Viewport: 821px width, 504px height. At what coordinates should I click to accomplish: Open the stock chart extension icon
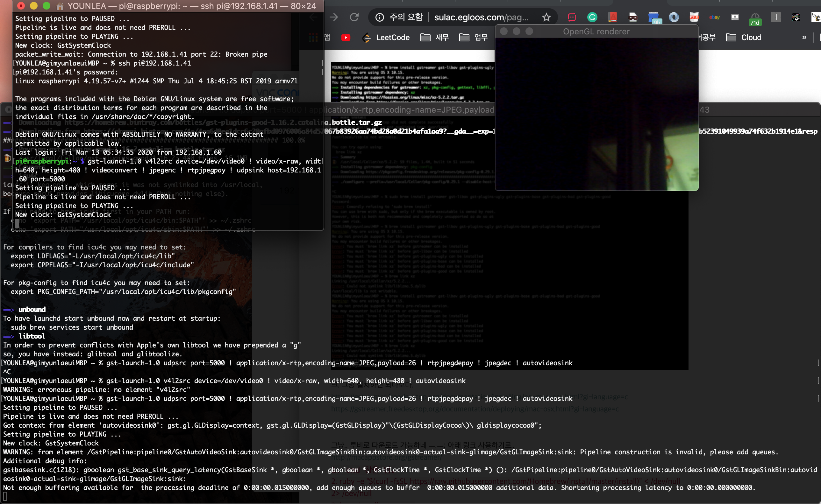[x=796, y=17]
